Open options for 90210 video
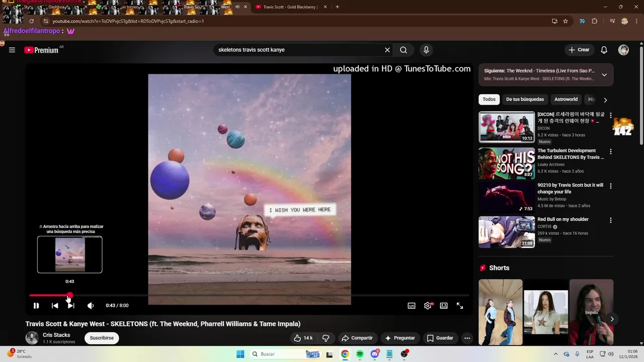This screenshot has width=644, height=362. tap(611, 186)
